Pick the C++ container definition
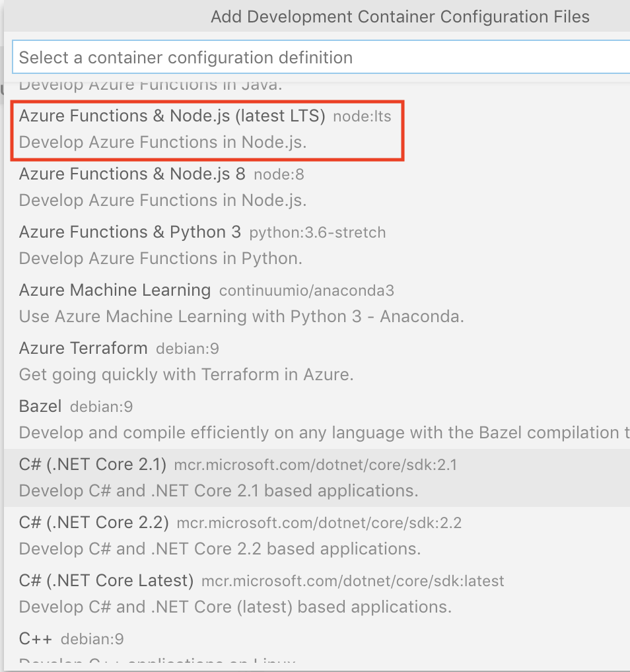 pyautogui.click(x=35, y=639)
